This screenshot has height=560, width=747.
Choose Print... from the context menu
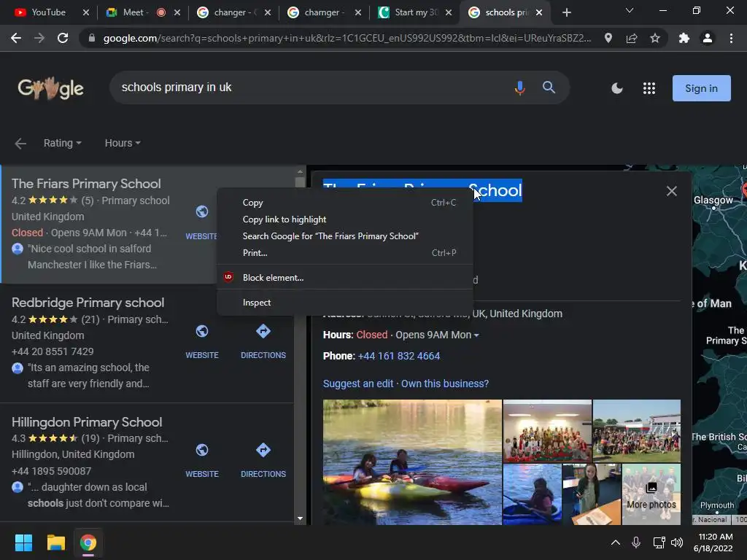coord(345,253)
